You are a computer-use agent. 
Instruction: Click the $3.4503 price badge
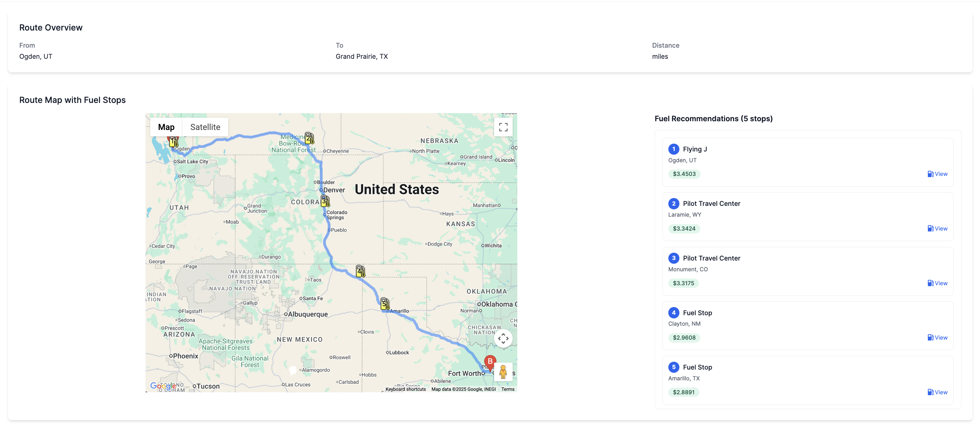(684, 174)
